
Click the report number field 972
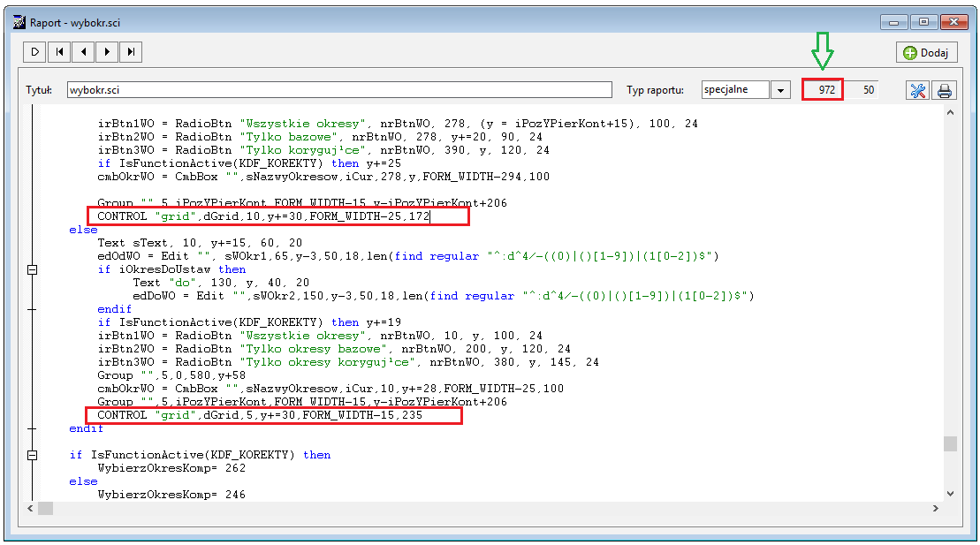coord(823,90)
